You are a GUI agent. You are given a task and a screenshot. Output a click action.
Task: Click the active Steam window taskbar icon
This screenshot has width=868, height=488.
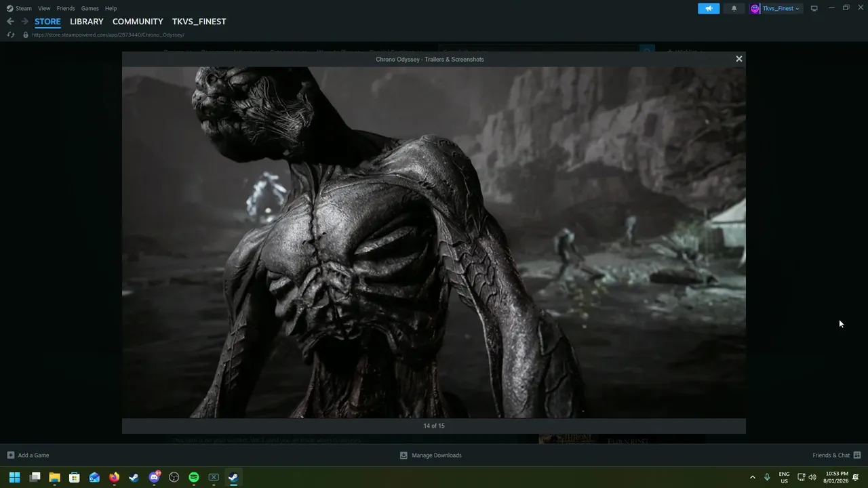pyautogui.click(x=233, y=477)
